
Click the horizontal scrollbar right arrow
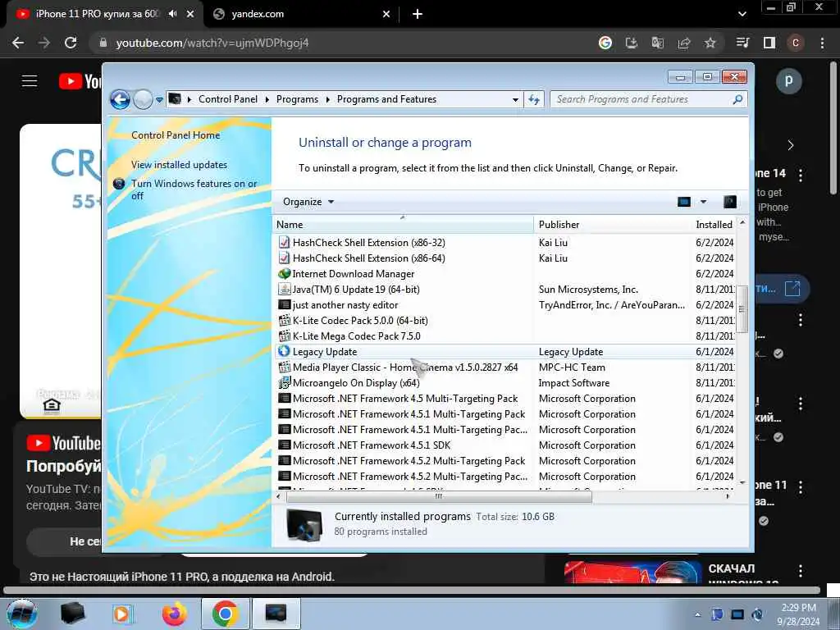click(728, 496)
